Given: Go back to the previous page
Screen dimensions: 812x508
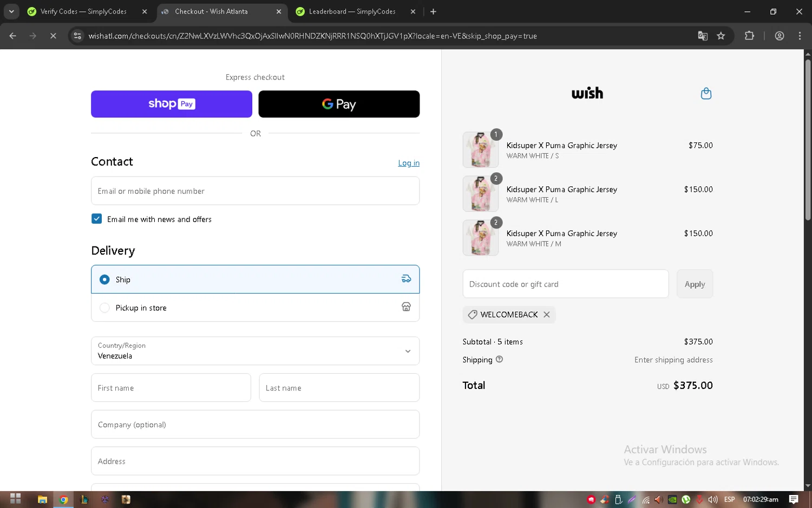Looking at the screenshot, I should [13, 36].
